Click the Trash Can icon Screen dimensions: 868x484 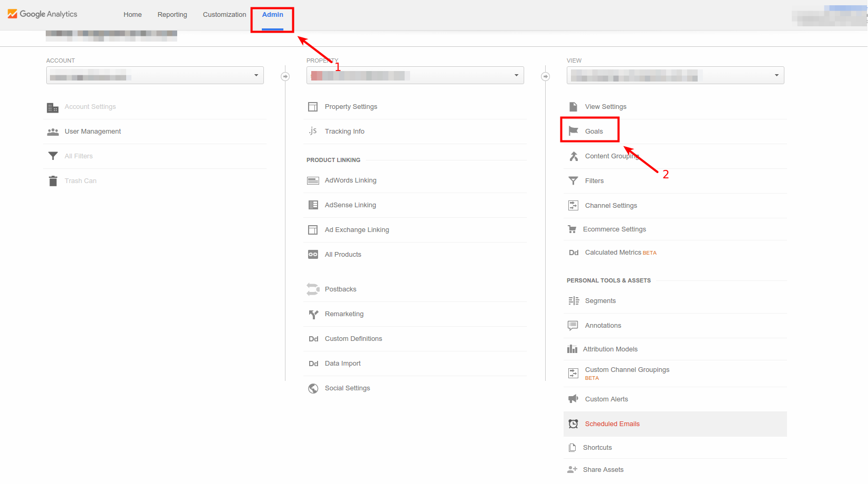point(53,181)
